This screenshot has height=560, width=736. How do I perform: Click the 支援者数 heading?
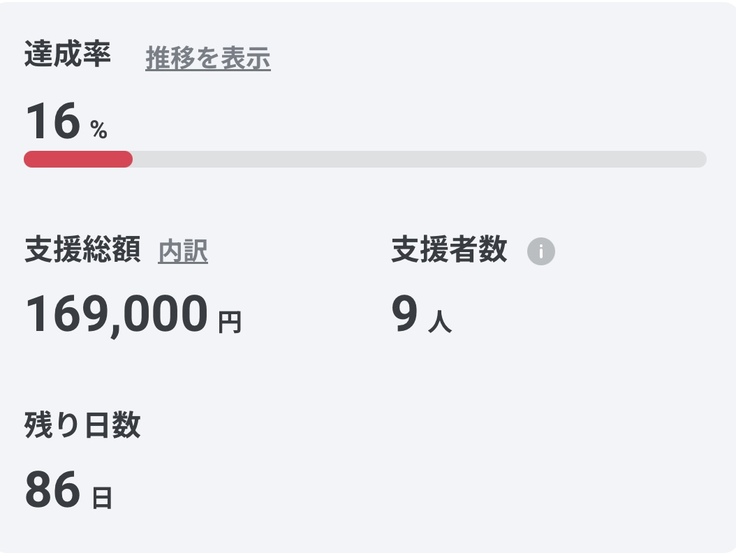click(x=449, y=250)
